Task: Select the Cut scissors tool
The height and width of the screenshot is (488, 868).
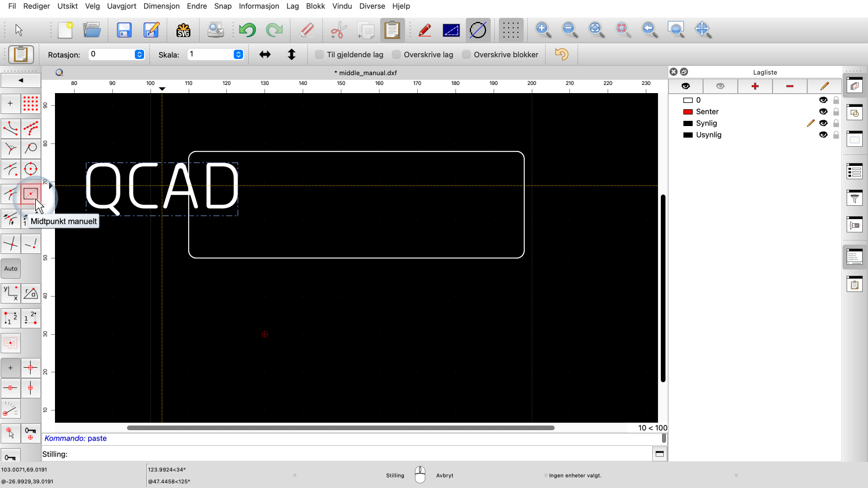Action: coord(339,30)
